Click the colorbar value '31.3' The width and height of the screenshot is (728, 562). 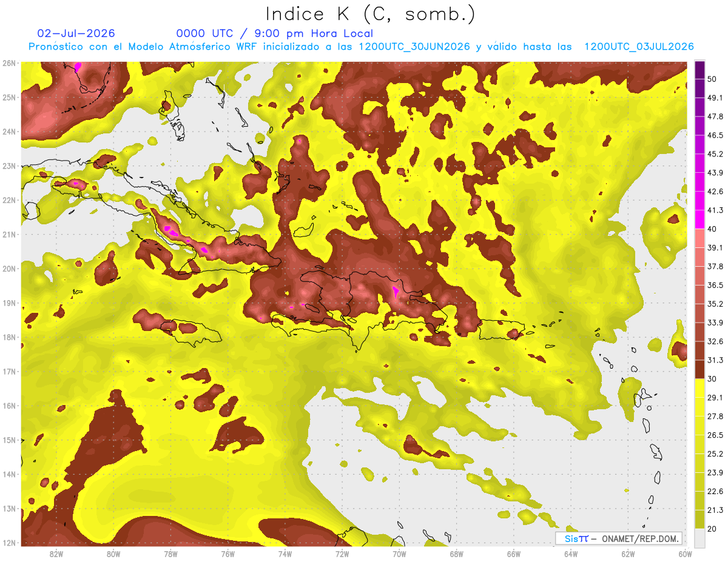[715, 360]
